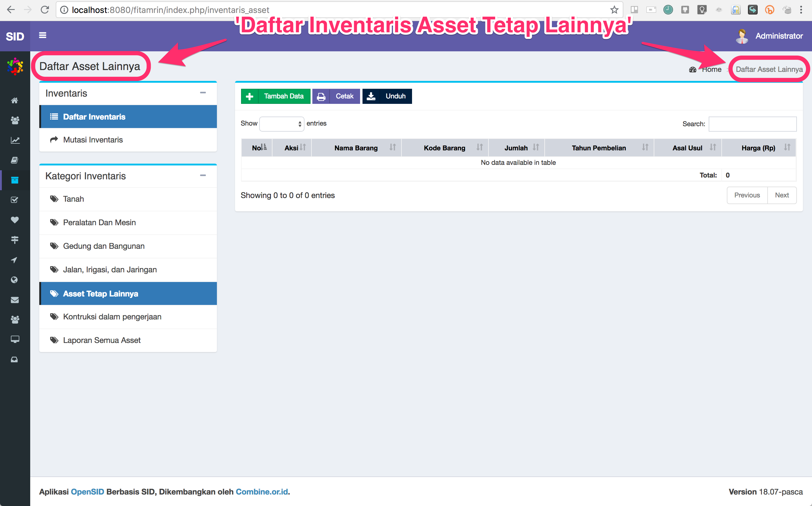Open the Show entries dropdown
Screen dimensions: 812x506
[x=281, y=123]
